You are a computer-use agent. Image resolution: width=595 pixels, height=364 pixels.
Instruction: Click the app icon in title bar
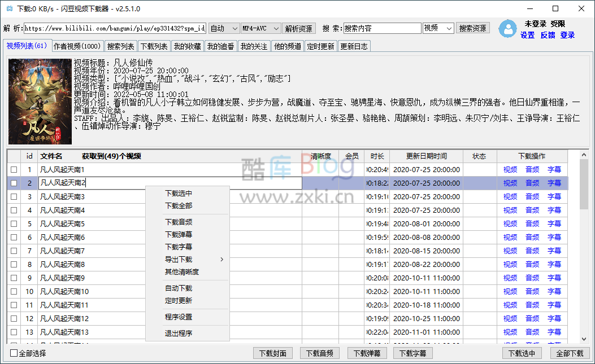pyautogui.click(x=9, y=9)
